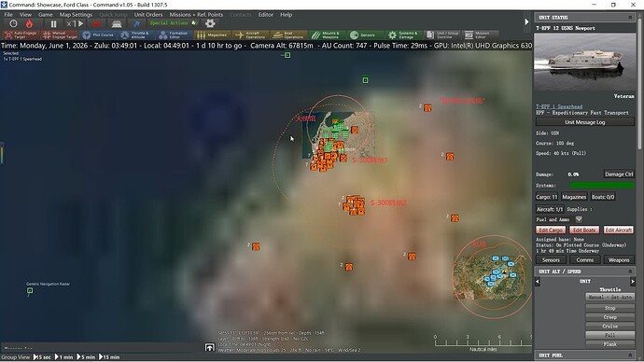Open the Unit Orders menu

(148, 14)
